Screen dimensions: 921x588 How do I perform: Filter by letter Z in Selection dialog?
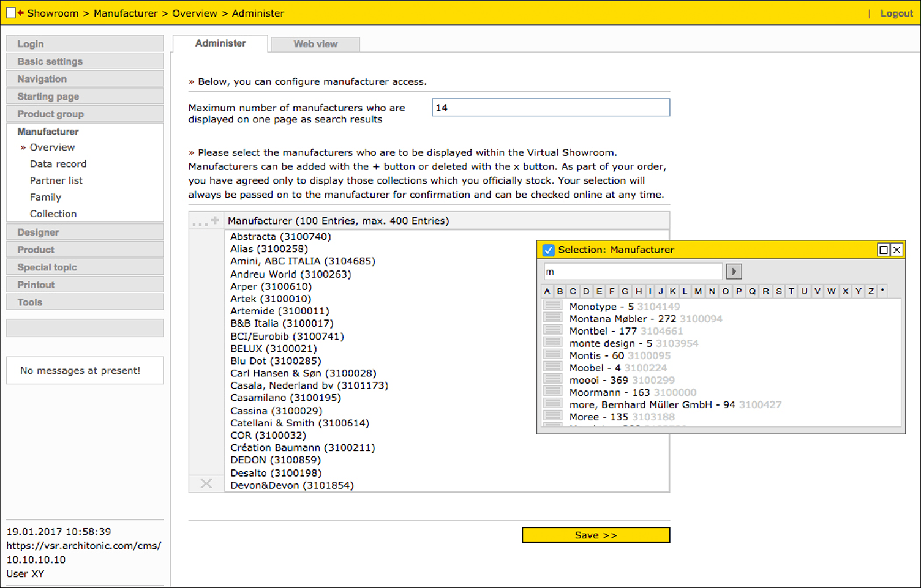871,291
